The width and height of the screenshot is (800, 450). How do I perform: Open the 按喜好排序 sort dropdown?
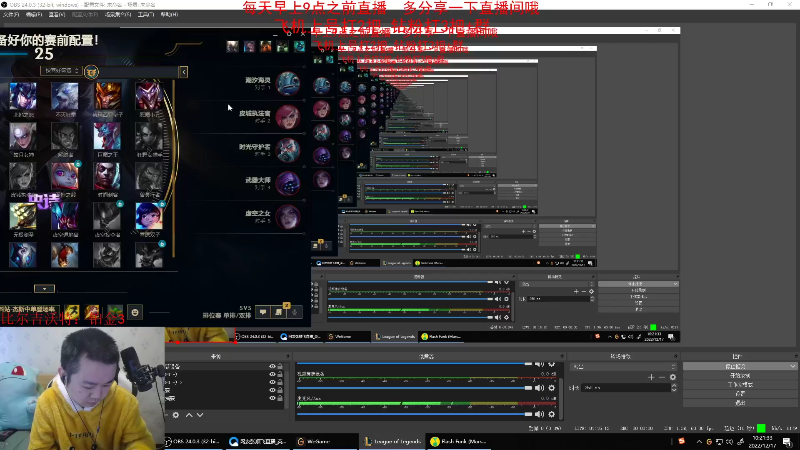pyautogui.click(x=61, y=70)
